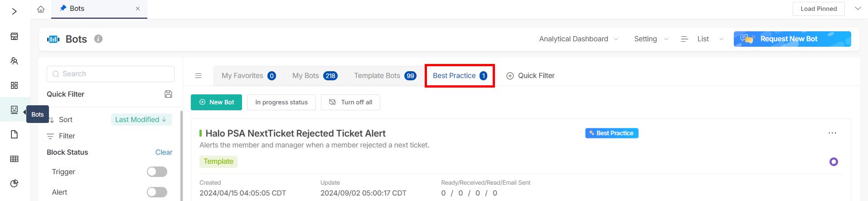Switch to the Template Bots tab
Image resolution: width=868 pixels, height=201 pixels.
click(x=385, y=76)
